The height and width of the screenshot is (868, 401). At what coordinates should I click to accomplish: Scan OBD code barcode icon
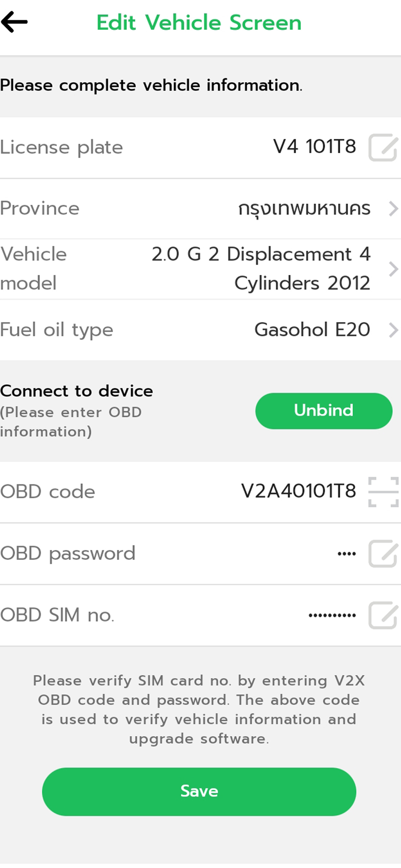pyautogui.click(x=383, y=492)
